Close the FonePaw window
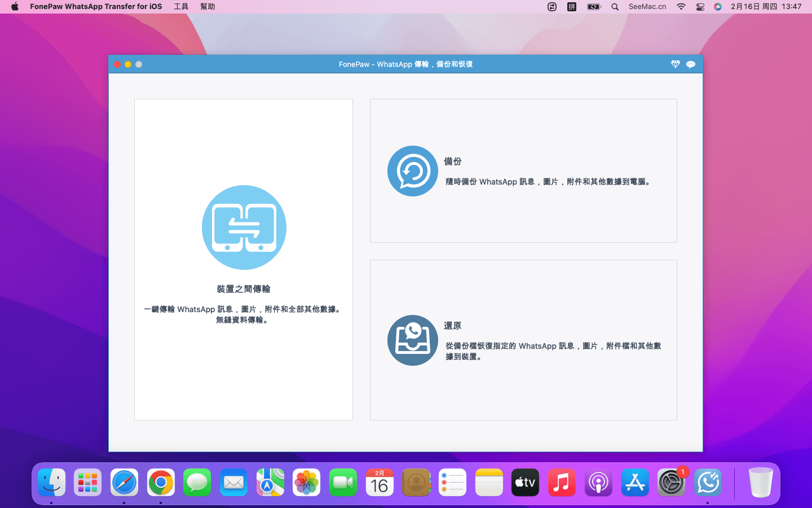Screen dimensions: 812x508 point(117,64)
